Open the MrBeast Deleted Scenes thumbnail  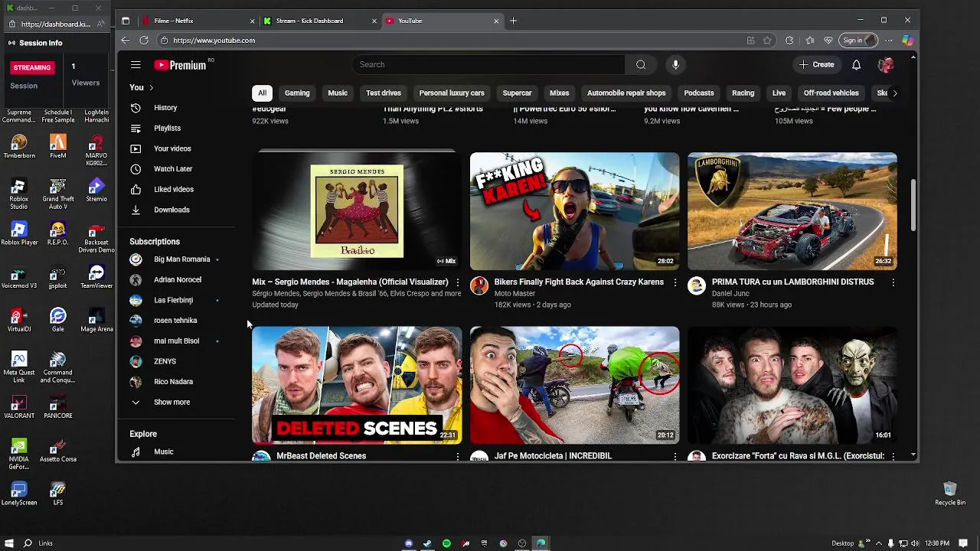tap(357, 385)
